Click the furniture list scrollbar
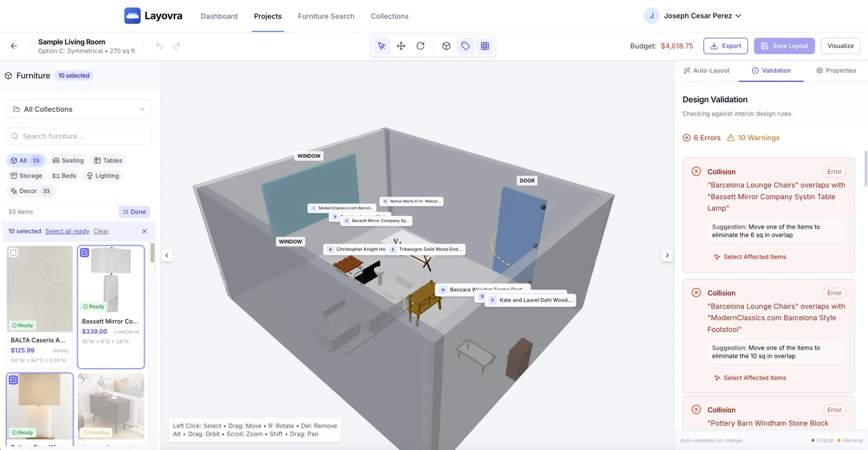The width and height of the screenshot is (868, 450). 152,253
